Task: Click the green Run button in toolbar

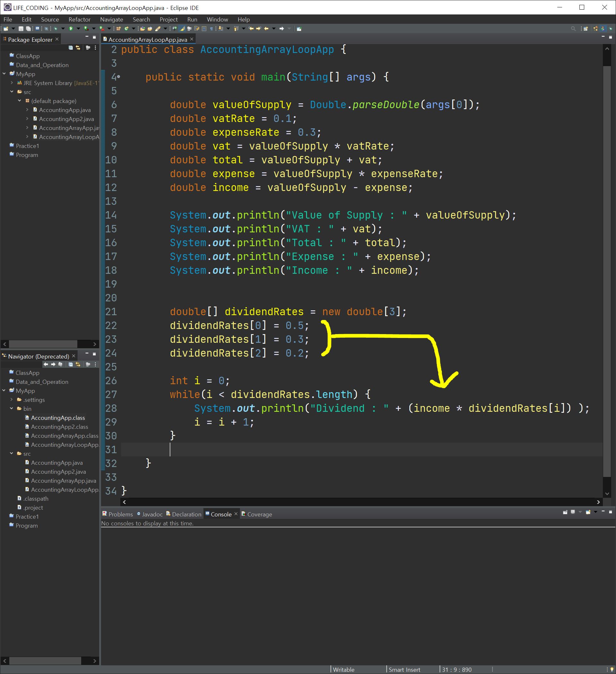Action: (x=71, y=29)
